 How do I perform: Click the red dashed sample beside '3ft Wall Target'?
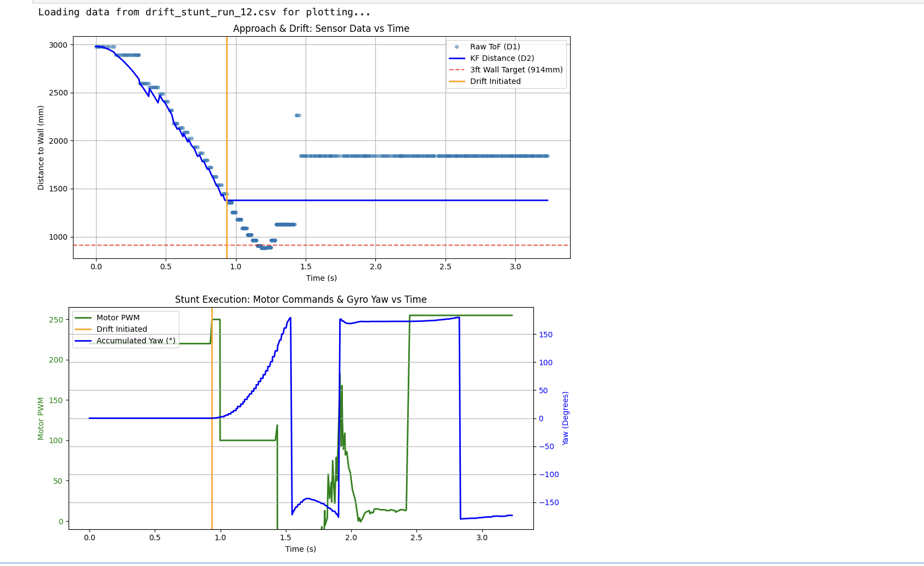[457, 70]
